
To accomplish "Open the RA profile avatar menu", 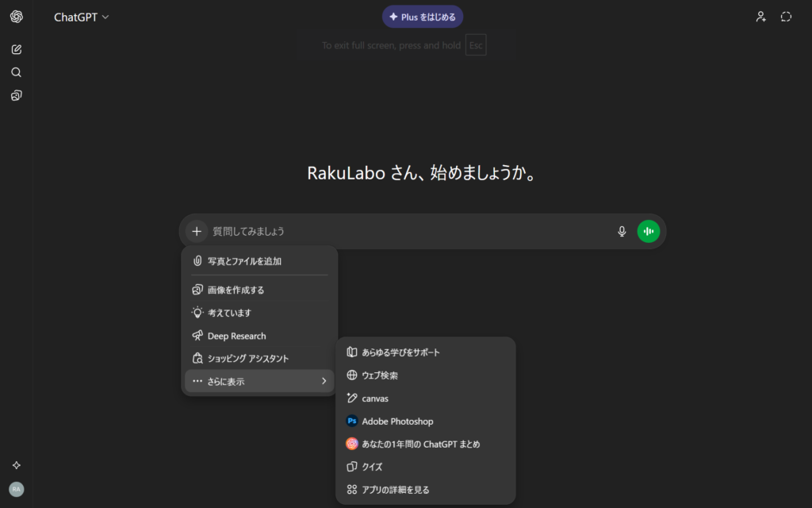I will pos(16,489).
